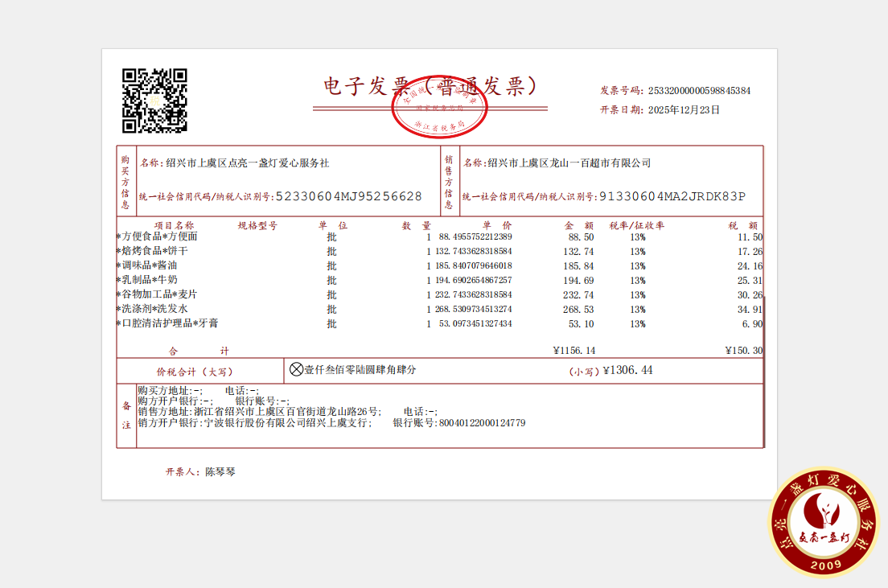This screenshot has width=888, height=588.
Task: Select the subtotal amount ¥1156.14
Action: [x=573, y=351]
